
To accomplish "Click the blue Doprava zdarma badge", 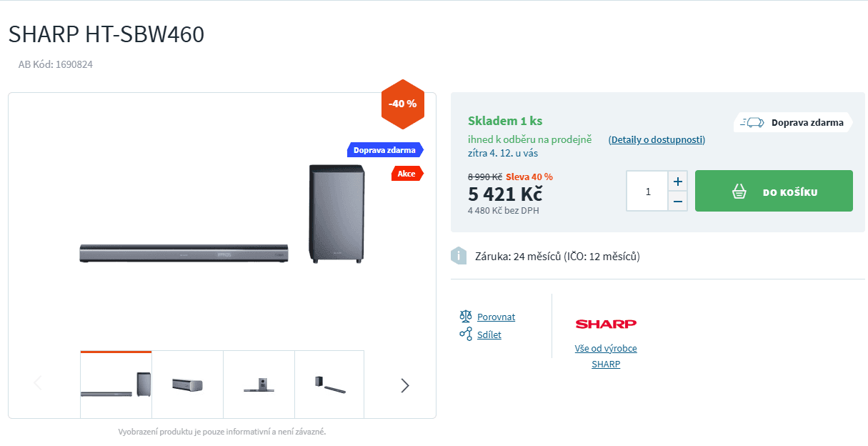I will coord(385,149).
